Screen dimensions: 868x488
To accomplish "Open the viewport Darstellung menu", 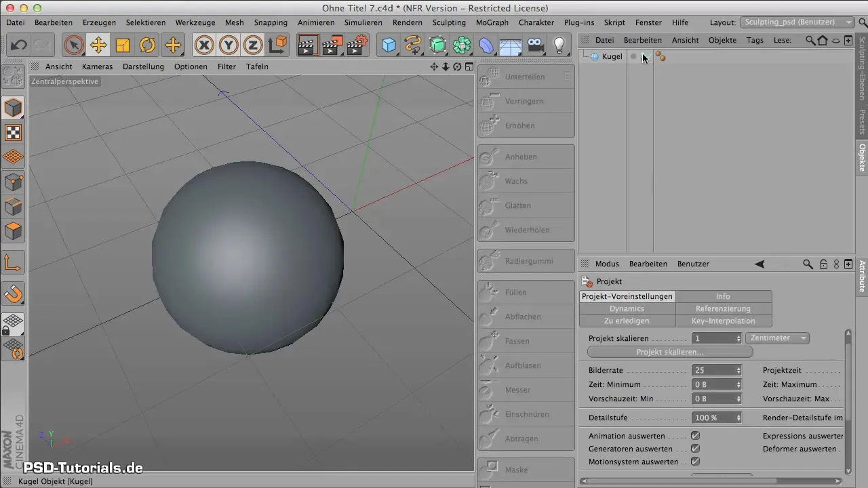I will pyautogui.click(x=143, y=66).
